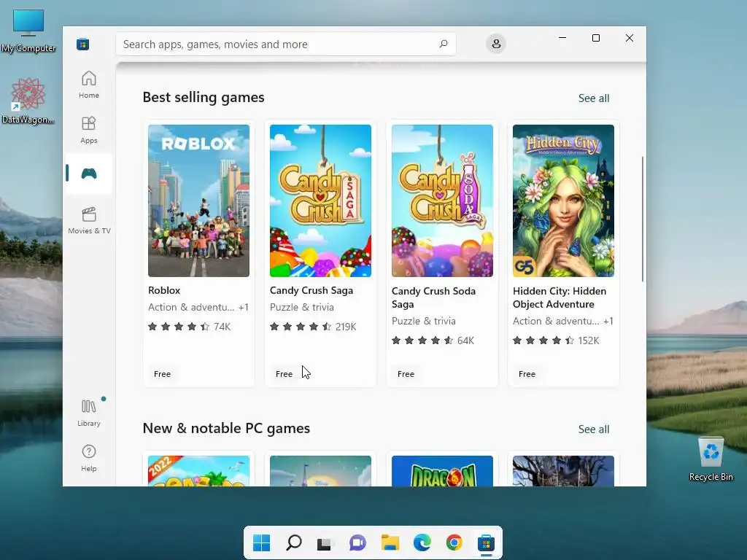747x560 pixels.
Task: Click the Free label on Candy Crush Saga card
Action: coord(284,374)
